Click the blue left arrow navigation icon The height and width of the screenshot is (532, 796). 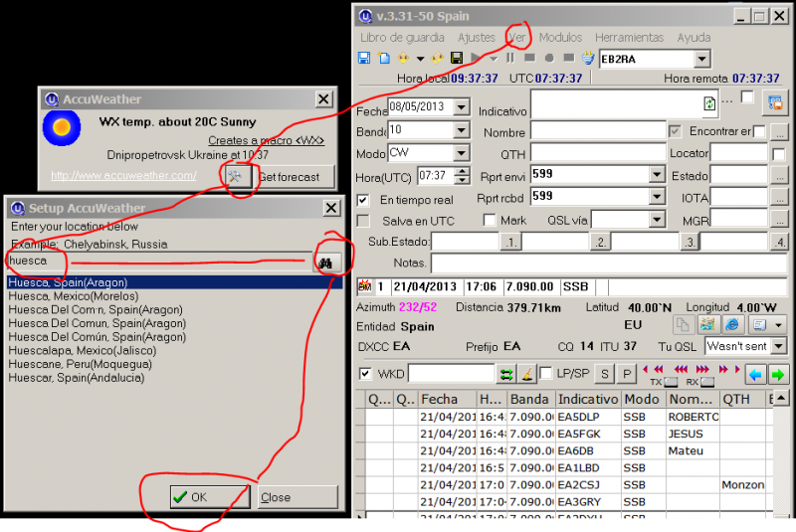click(755, 374)
